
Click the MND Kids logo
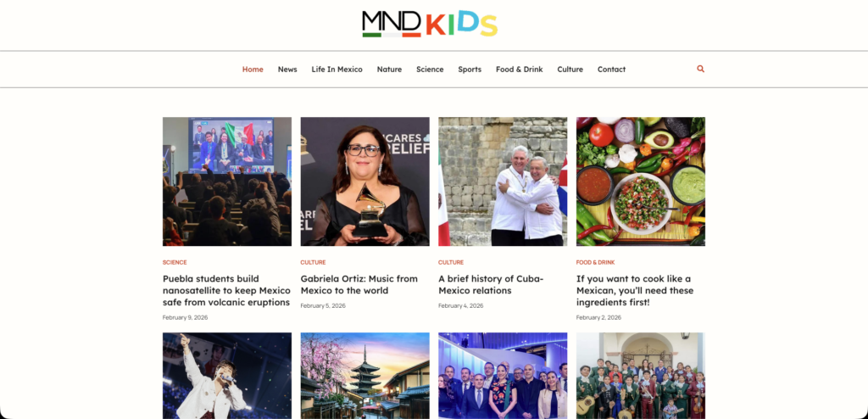430,24
